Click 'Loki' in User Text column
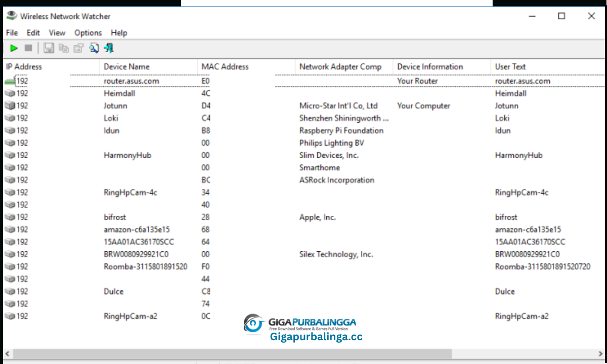Viewport: 607px width, 364px height. pyautogui.click(x=502, y=118)
